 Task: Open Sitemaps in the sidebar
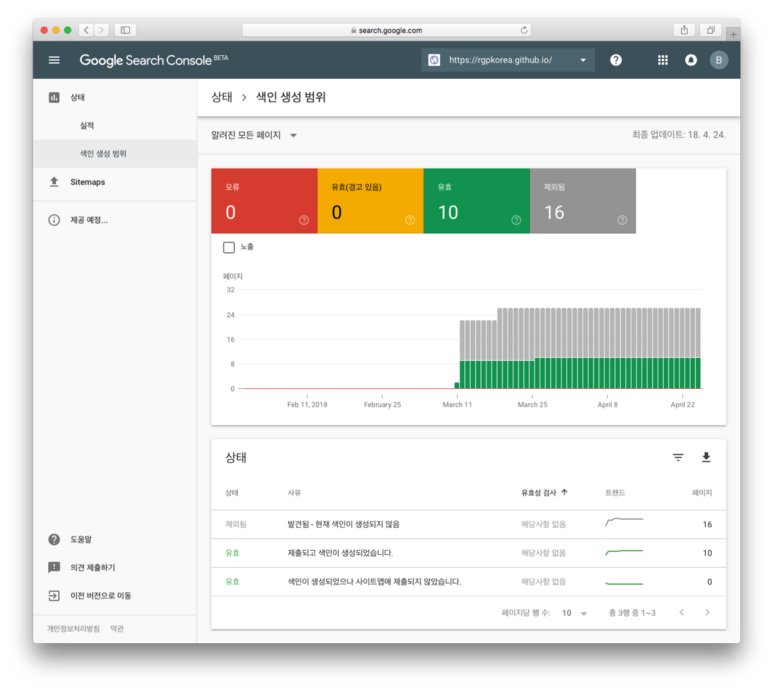point(87,182)
